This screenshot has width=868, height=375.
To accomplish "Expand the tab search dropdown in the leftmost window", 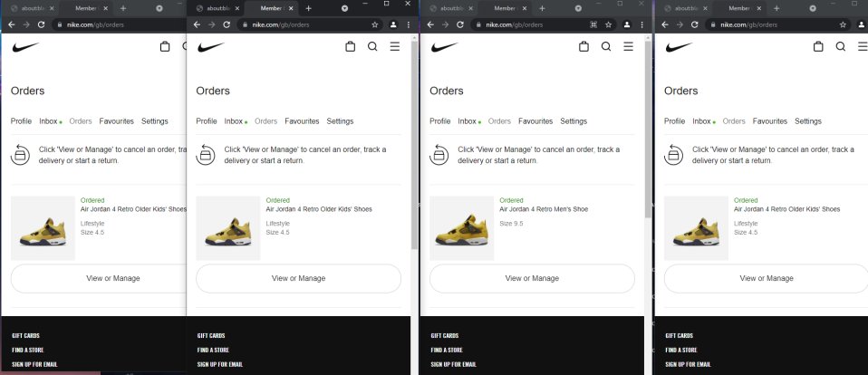I will click(159, 8).
